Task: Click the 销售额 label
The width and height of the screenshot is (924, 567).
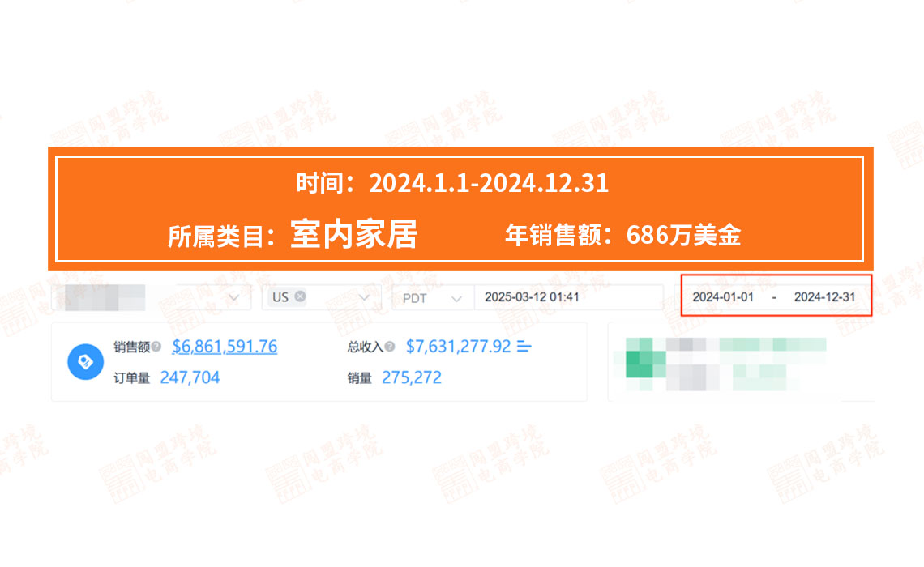Action: [131, 347]
